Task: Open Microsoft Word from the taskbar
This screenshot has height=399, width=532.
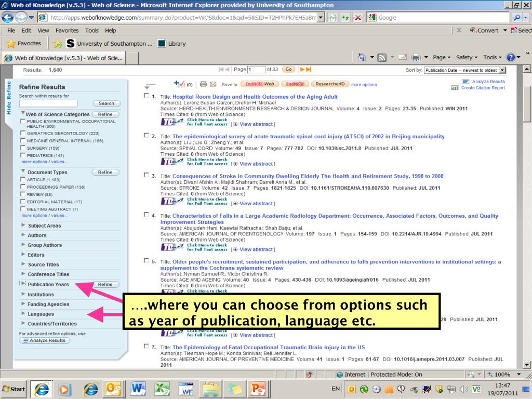Action: pyautogui.click(x=137, y=389)
